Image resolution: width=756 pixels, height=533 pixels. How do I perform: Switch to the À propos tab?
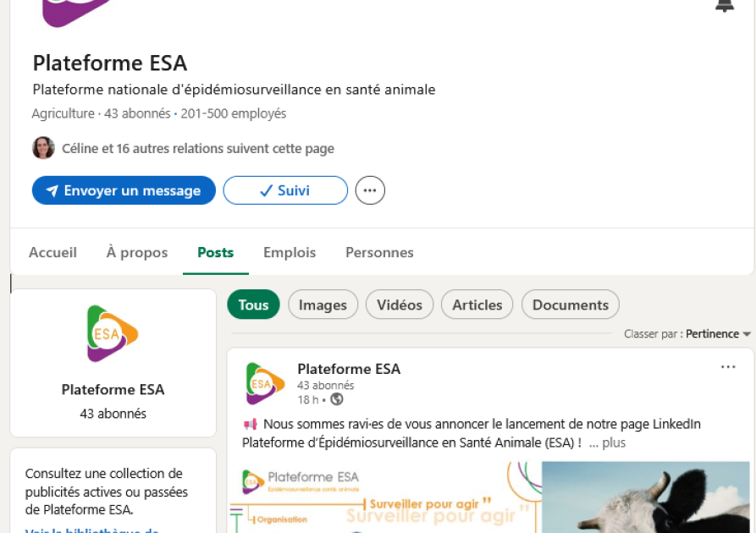pyautogui.click(x=137, y=252)
